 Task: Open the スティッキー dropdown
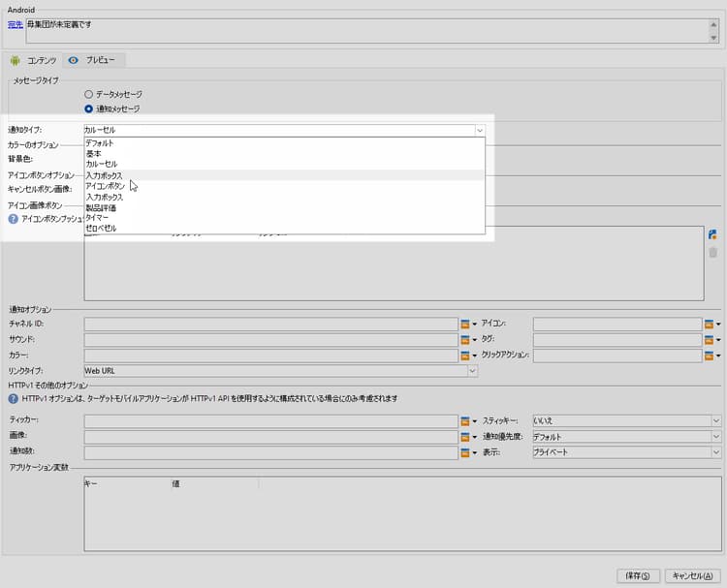[716, 420]
